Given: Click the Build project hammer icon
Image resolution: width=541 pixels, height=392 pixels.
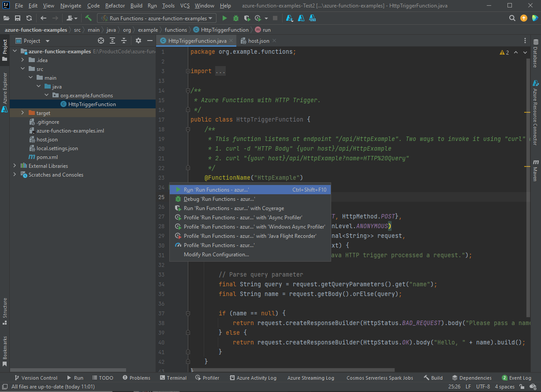Looking at the screenshot, I should pyautogui.click(x=89, y=18).
